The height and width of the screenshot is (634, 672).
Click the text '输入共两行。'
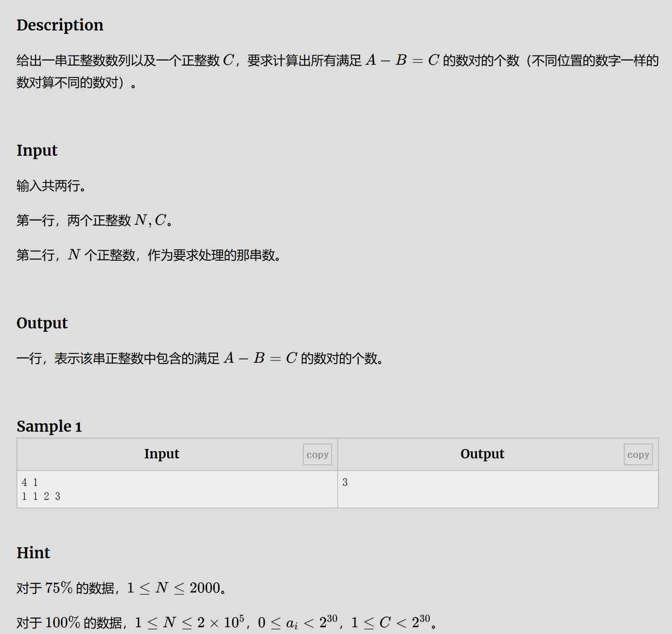tap(52, 186)
